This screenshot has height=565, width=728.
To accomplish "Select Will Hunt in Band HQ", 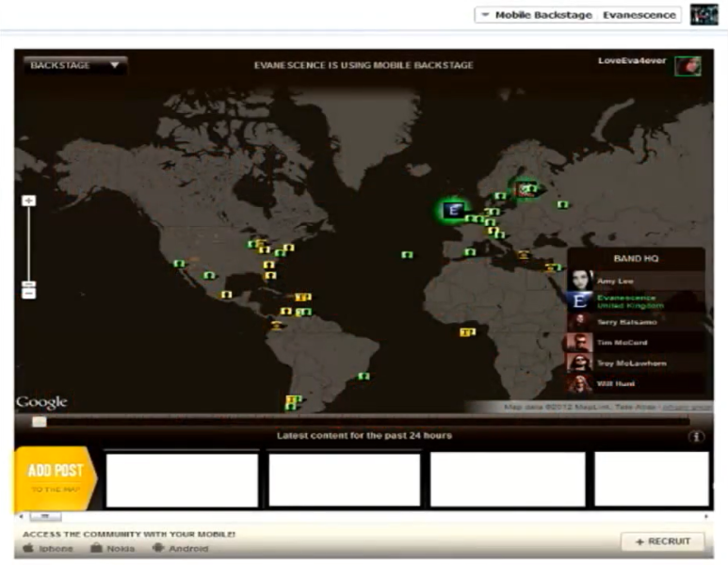I will pyautogui.click(x=635, y=383).
